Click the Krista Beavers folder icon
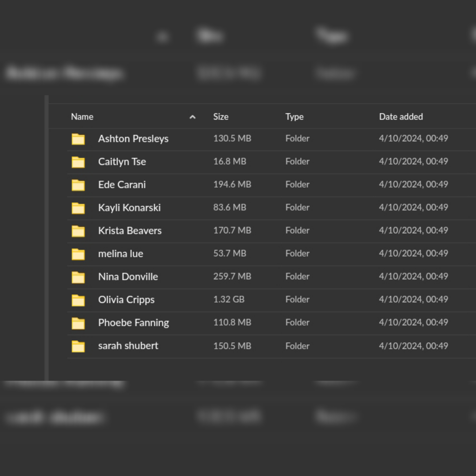This screenshot has height=476, width=476. pos(78,231)
